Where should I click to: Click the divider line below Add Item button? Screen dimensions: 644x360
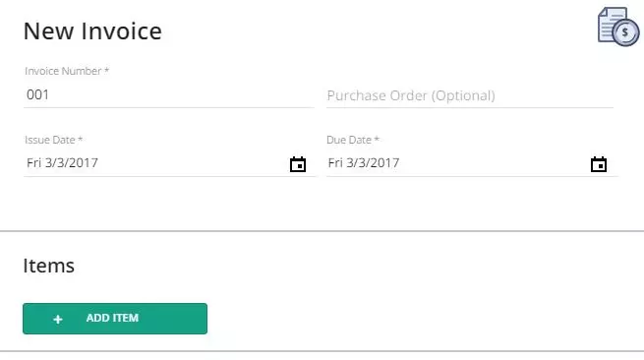pos(322,351)
